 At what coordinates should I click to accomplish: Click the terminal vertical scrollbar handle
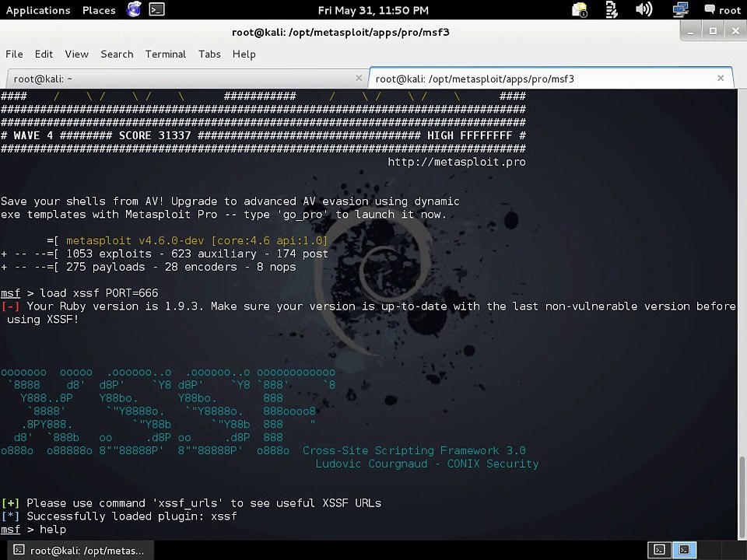coord(742,497)
